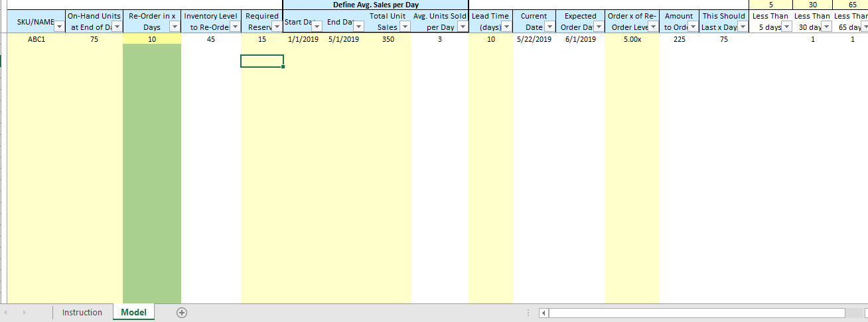Select threshold cell with value 30
The width and height of the screenshot is (868, 322).
(x=812, y=5)
